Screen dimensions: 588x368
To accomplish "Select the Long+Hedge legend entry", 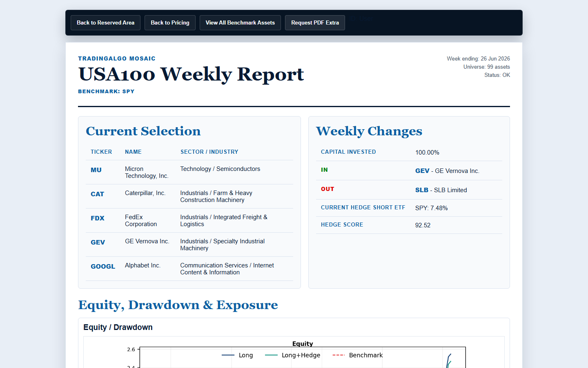I will (x=292, y=355).
